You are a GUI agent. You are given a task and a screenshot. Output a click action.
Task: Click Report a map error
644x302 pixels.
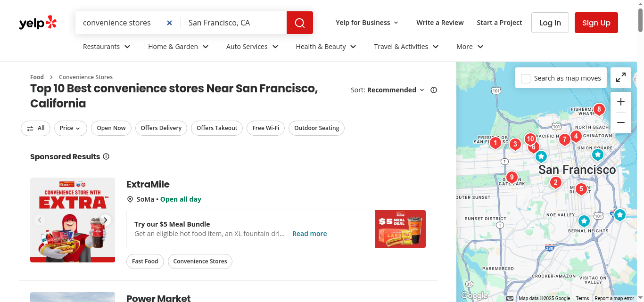click(614, 298)
